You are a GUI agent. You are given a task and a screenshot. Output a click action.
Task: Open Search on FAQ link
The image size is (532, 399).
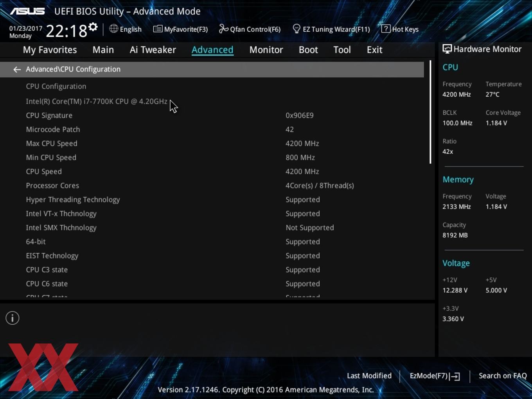pos(503,376)
